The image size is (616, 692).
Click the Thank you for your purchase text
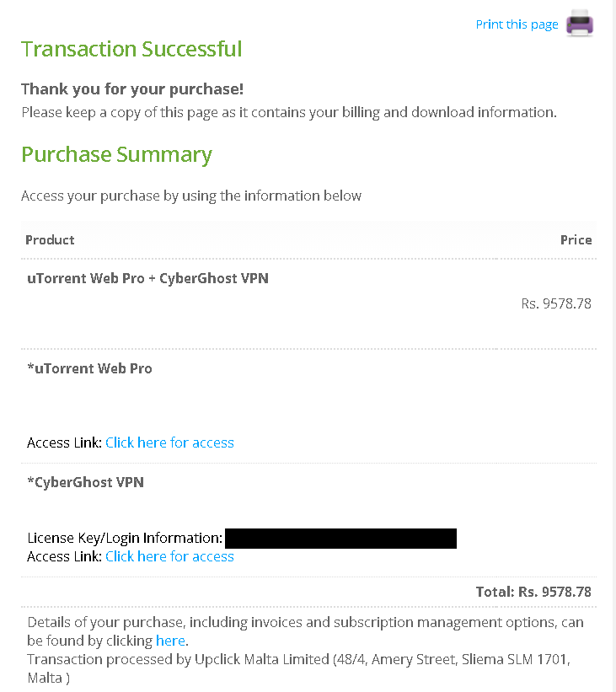(132, 89)
